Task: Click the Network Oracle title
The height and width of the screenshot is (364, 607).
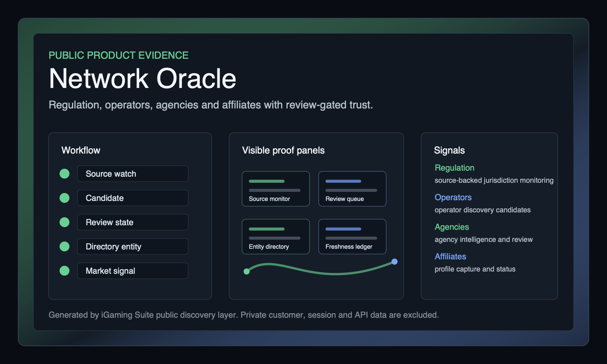Action: [143, 78]
